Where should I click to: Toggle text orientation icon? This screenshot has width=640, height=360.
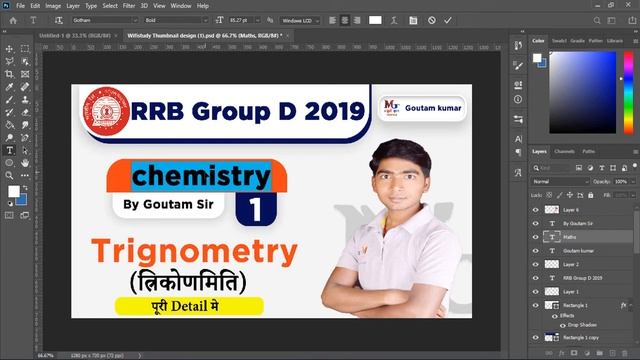[x=59, y=20]
